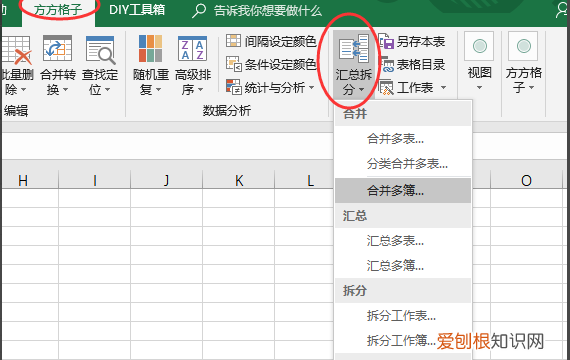Select 合并多表... menu item
570x360 pixels.
(x=403, y=139)
